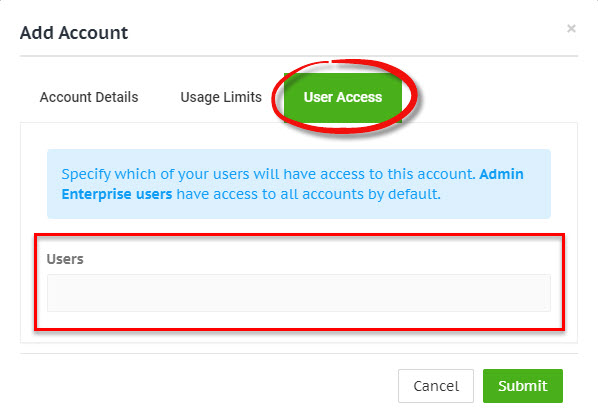The image size is (598, 417).
Task: Click the bold word Admin in the banner
Action: (502, 174)
